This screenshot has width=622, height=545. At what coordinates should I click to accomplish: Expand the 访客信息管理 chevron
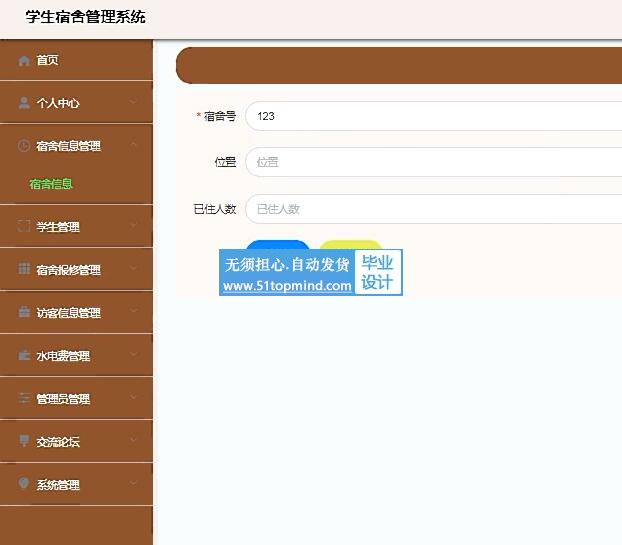(x=133, y=311)
